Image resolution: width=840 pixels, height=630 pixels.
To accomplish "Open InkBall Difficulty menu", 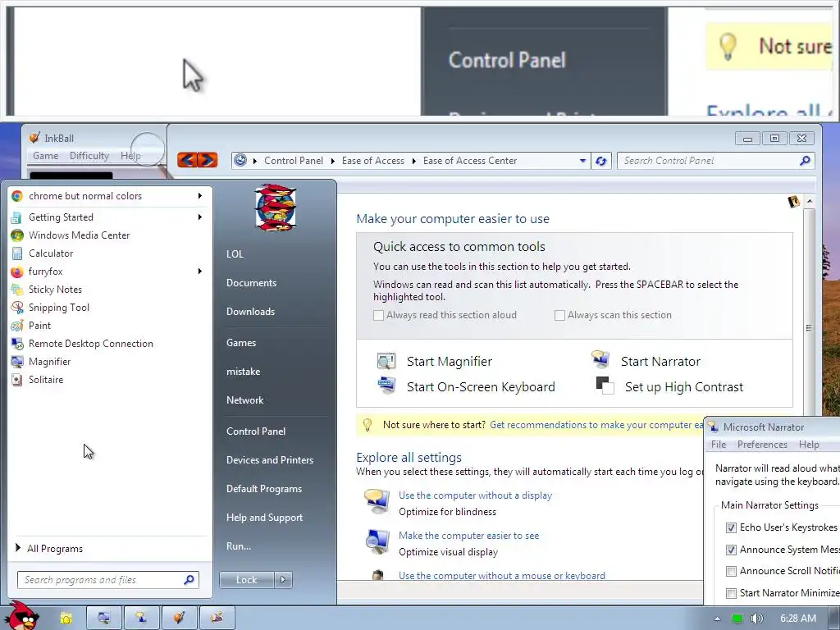I will [x=89, y=156].
